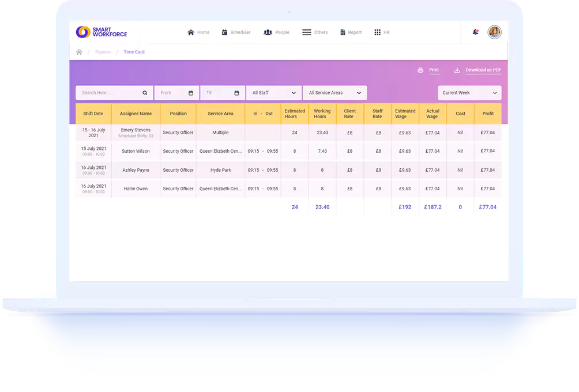Select the HR menu item
The height and width of the screenshot is (392, 579).
(382, 32)
